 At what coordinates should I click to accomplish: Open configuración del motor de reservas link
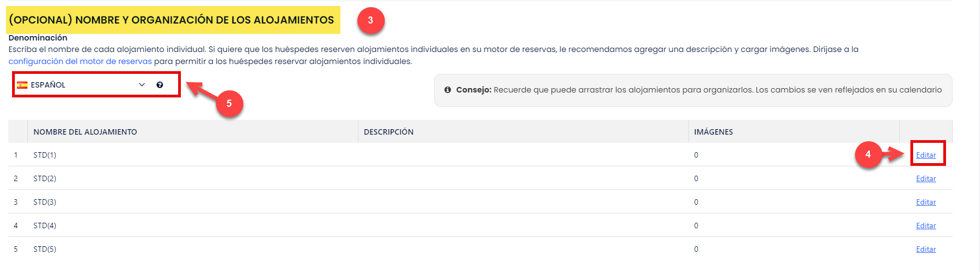point(80,61)
